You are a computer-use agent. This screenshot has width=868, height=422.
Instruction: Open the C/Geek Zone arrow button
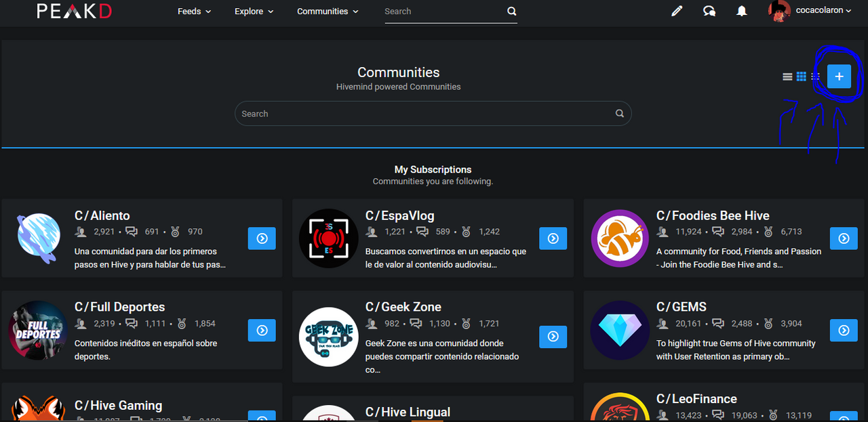pyautogui.click(x=553, y=336)
